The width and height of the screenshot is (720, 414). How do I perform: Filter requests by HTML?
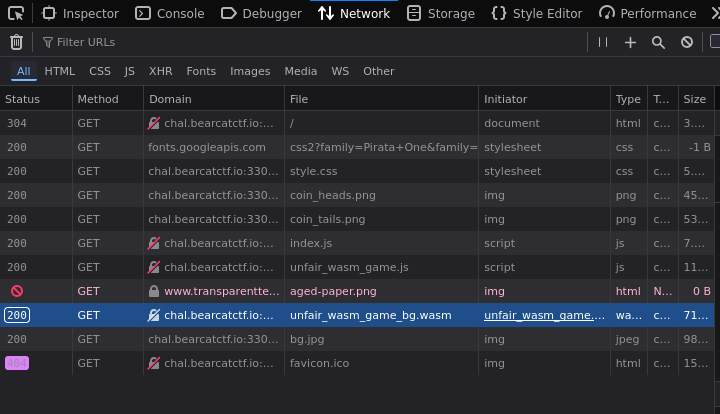coord(60,71)
